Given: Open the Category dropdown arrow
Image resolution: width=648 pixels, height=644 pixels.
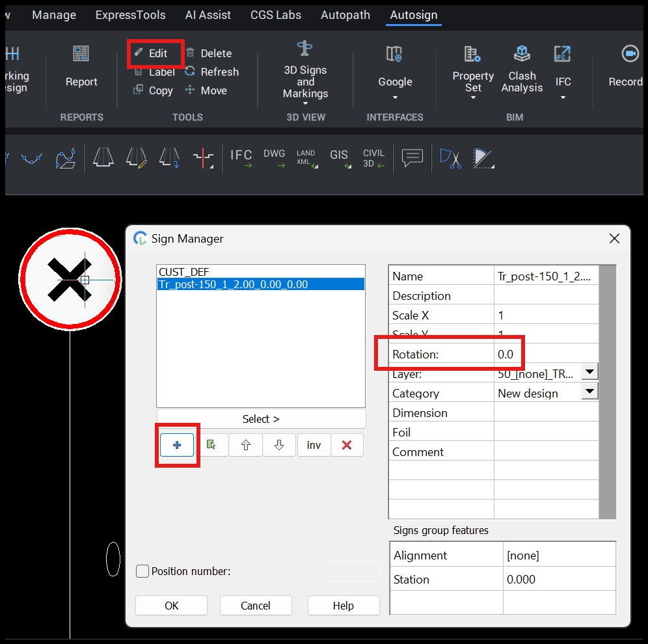Looking at the screenshot, I should tap(589, 392).
